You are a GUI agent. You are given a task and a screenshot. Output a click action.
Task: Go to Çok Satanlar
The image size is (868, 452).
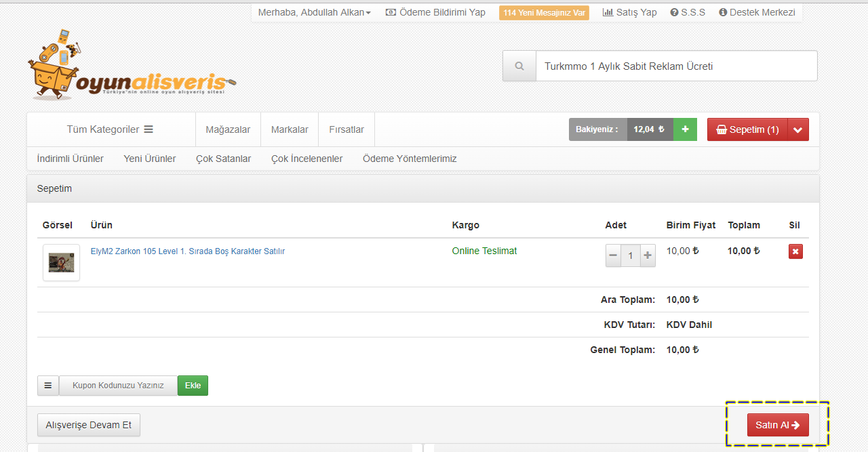(224, 159)
